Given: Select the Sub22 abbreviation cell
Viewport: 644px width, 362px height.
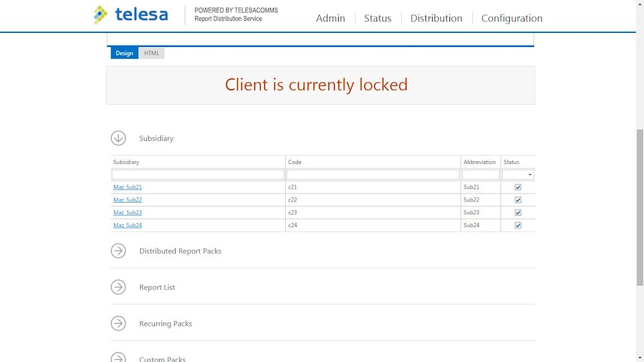Looking at the screenshot, I should [480, 199].
